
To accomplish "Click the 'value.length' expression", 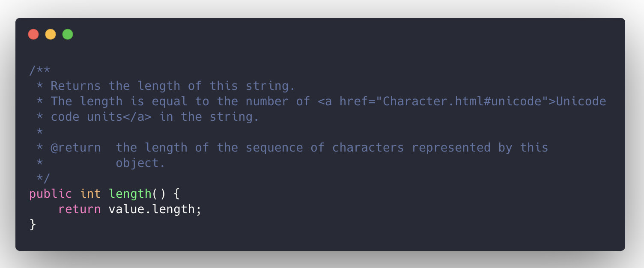I will [155, 209].
